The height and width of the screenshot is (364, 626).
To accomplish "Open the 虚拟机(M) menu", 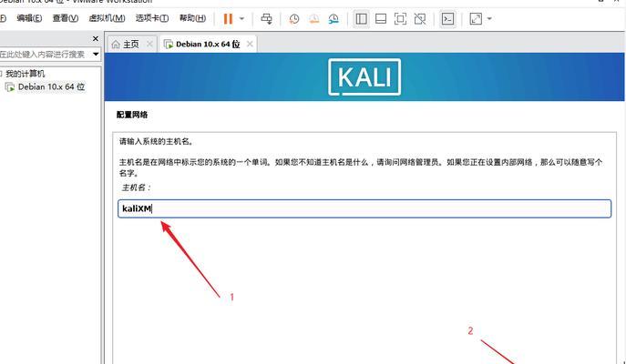I will [107, 18].
